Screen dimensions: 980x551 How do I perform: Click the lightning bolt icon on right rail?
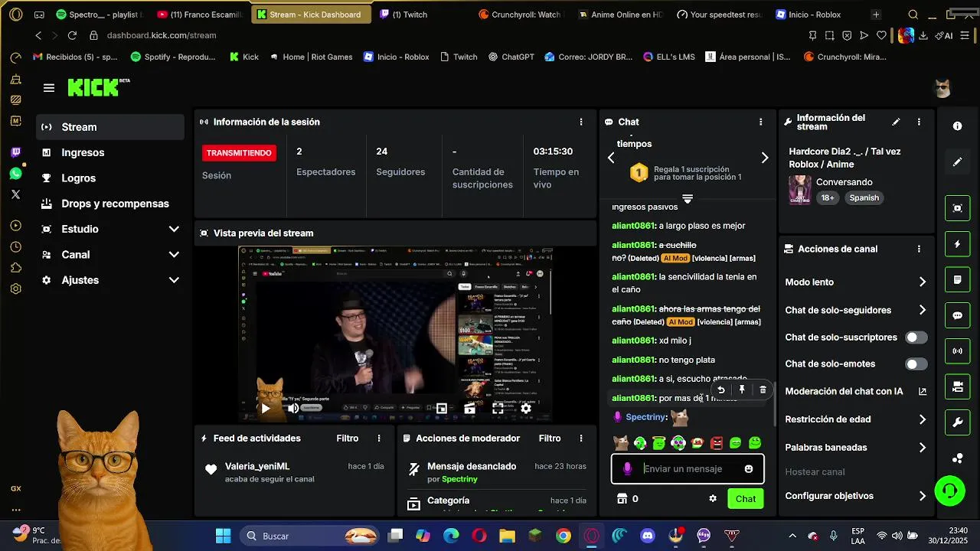(957, 244)
